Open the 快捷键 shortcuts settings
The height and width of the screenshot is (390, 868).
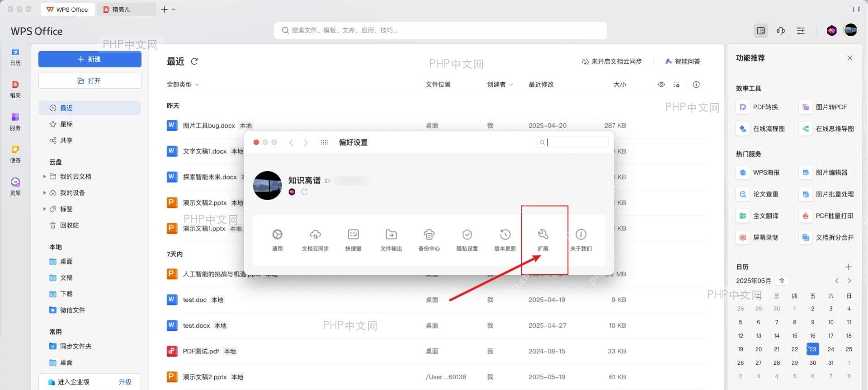[353, 240]
